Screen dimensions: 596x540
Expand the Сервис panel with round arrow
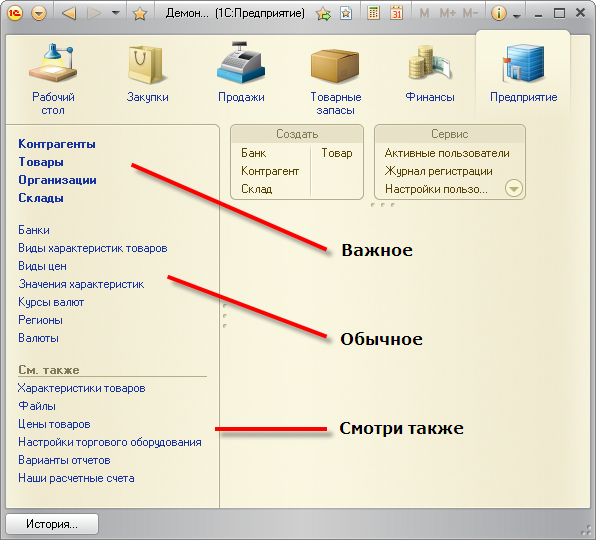(x=514, y=188)
